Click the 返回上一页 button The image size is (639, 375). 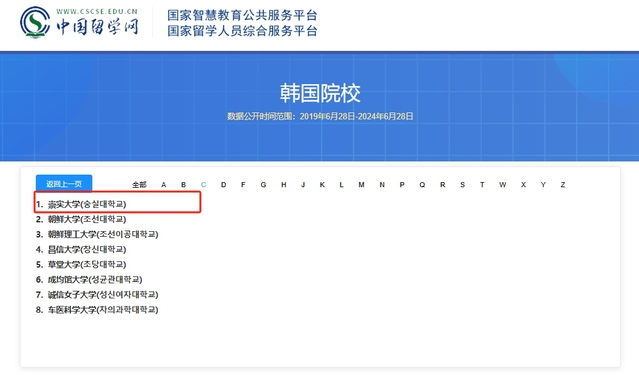(x=64, y=183)
